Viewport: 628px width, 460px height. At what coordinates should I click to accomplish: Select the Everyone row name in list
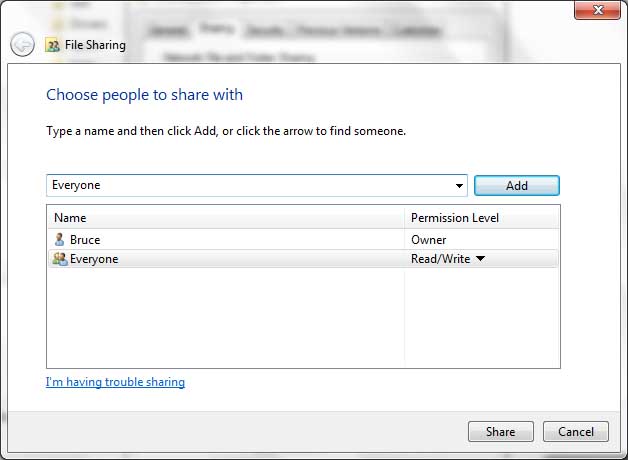(x=94, y=259)
